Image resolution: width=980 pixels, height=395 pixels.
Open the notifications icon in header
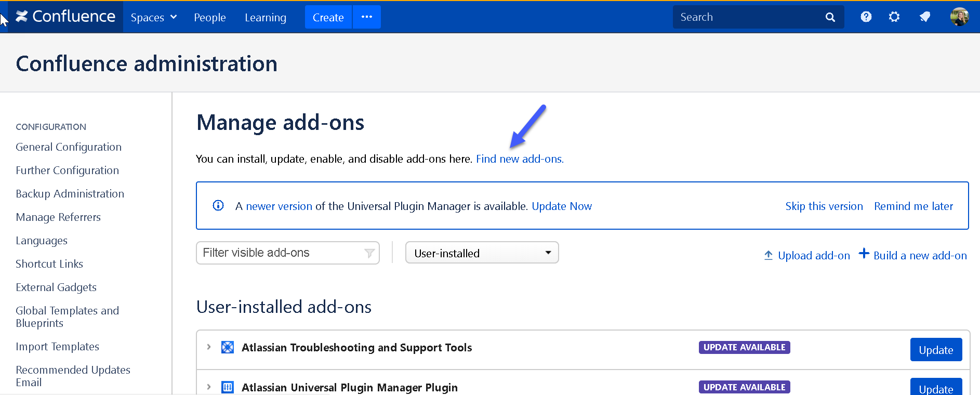(x=924, y=17)
